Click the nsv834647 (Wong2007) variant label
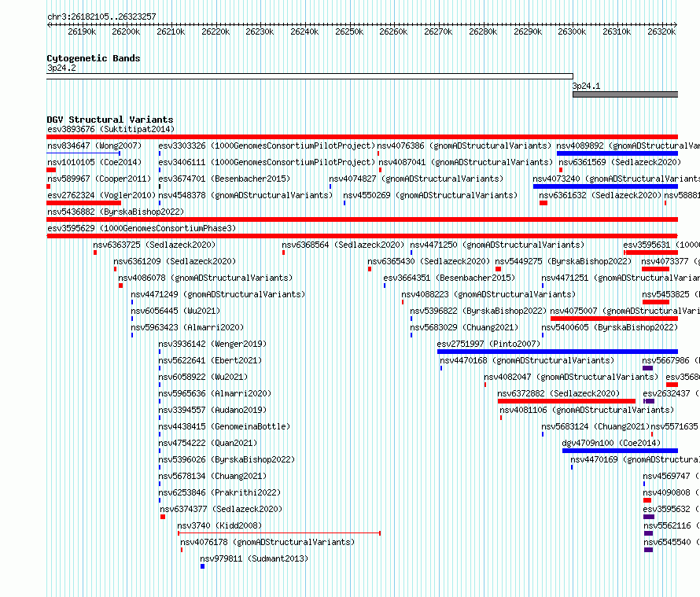700x597 pixels. click(94, 146)
